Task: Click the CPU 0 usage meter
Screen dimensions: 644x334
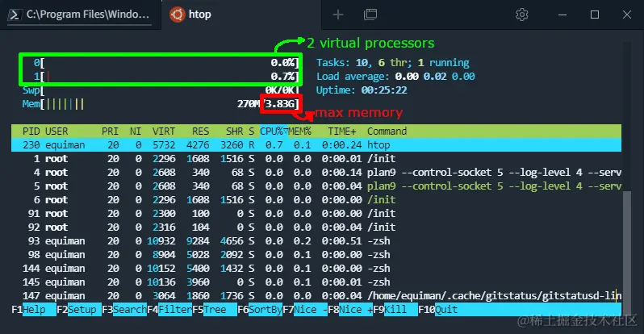Action: (166, 63)
